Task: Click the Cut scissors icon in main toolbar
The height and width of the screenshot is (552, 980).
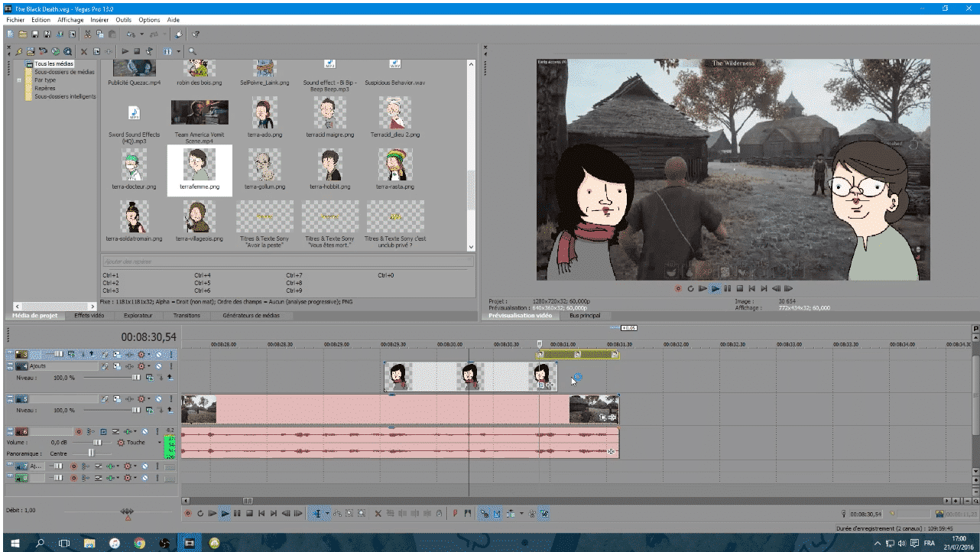Action: click(x=88, y=34)
